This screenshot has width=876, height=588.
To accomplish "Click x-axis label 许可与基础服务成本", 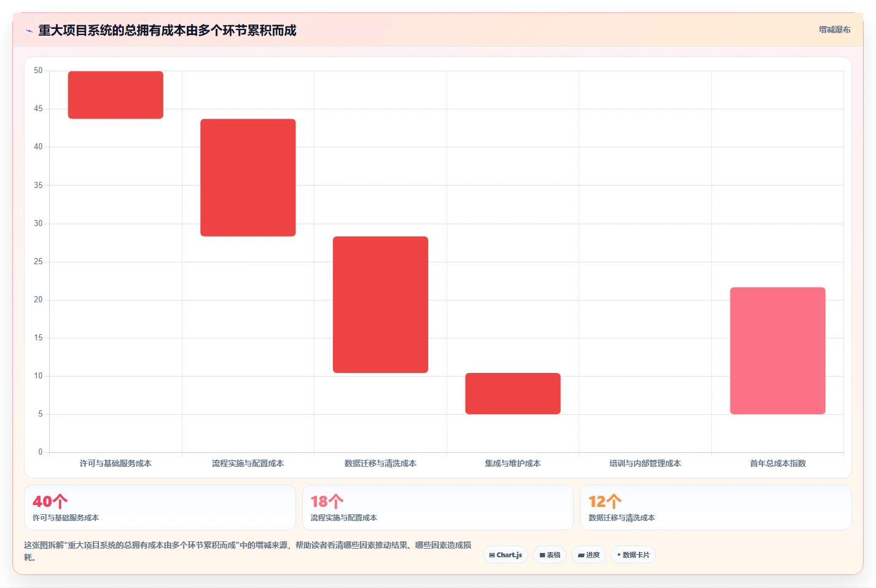I will 115,463.
